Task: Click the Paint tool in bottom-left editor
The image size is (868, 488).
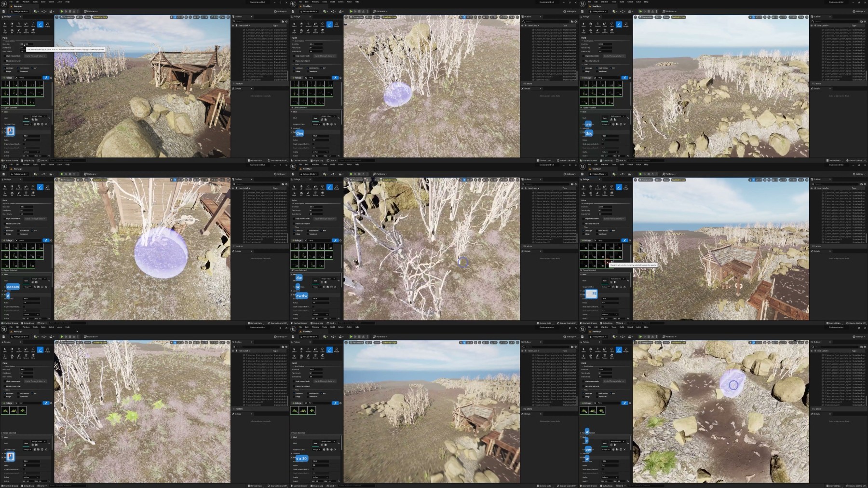Action: pyautogui.click(x=40, y=350)
